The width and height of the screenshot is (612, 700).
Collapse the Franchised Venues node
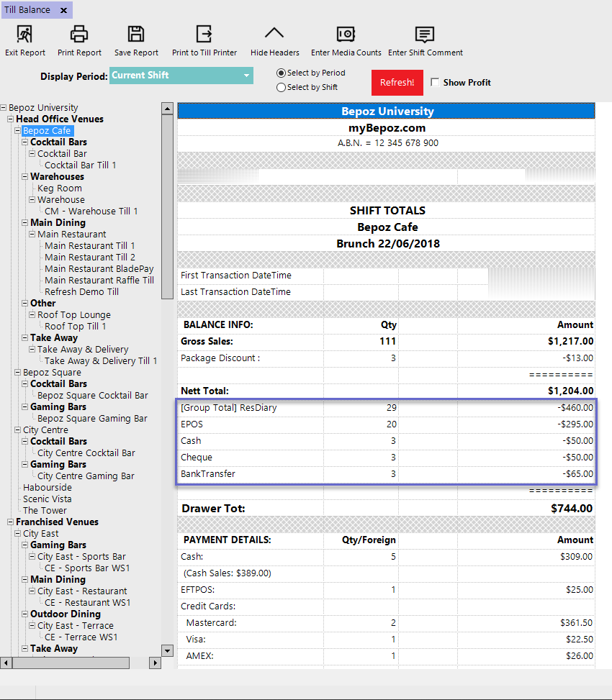(x=10, y=522)
